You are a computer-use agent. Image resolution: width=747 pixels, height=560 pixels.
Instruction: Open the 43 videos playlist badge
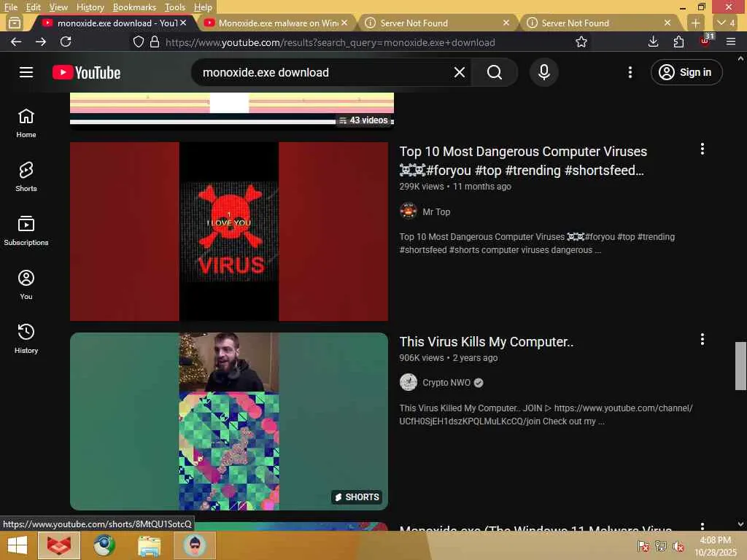[x=364, y=120]
